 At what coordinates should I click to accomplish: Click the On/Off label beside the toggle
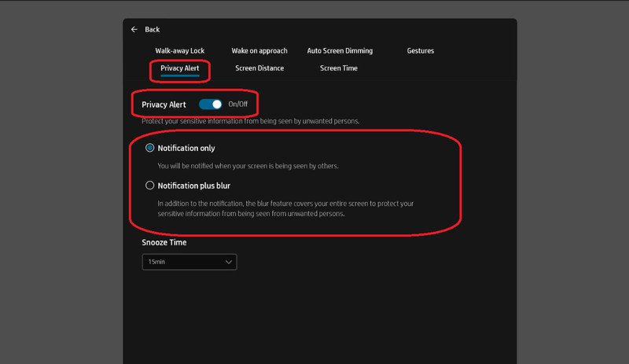click(x=239, y=104)
